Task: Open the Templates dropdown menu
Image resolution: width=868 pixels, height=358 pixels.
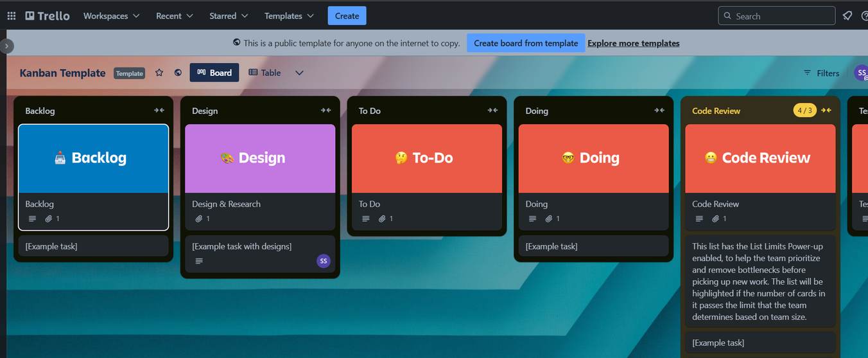Action: pyautogui.click(x=290, y=16)
